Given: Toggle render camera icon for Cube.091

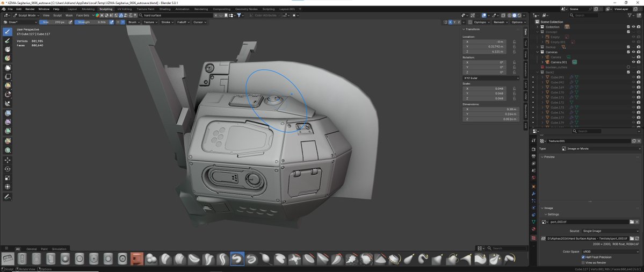Looking at the screenshot, I should coord(638,77).
